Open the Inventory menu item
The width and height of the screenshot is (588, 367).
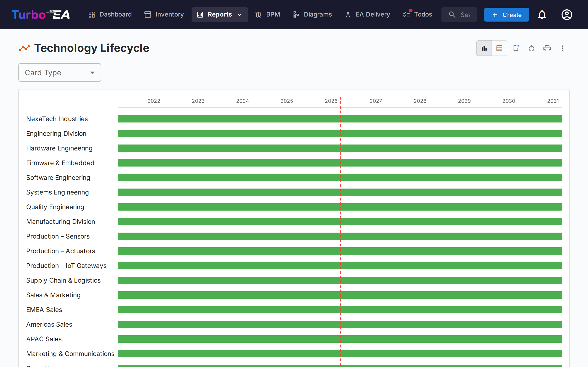pyautogui.click(x=164, y=14)
